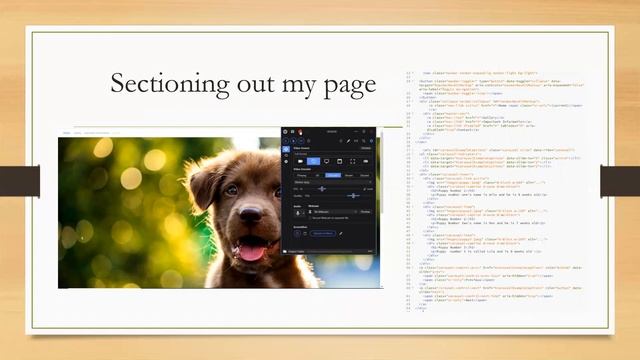Click the highlighted blue icon in the recorder's left sidebar
Image resolution: width=640 pixels, height=360 pixels.
point(286,149)
